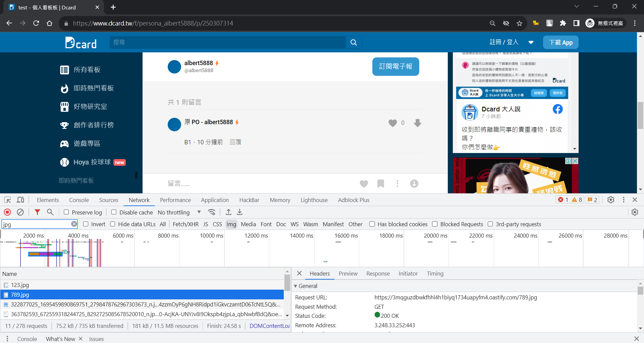Image resolution: width=644 pixels, height=343 pixels.
Task: Click the Dcard search magnifier button
Action: (x=354, y=42)
